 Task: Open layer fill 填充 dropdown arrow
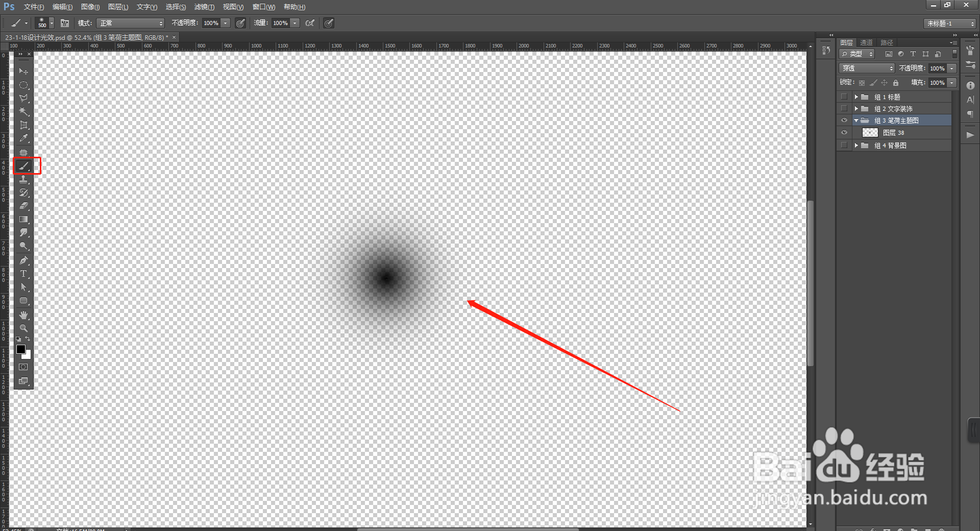pos(952,83)
